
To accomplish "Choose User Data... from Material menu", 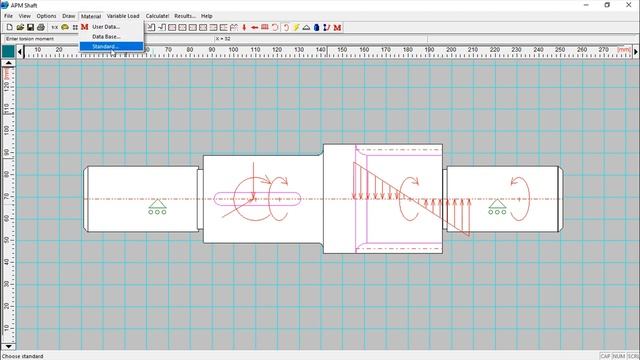I will coord(111,27).
